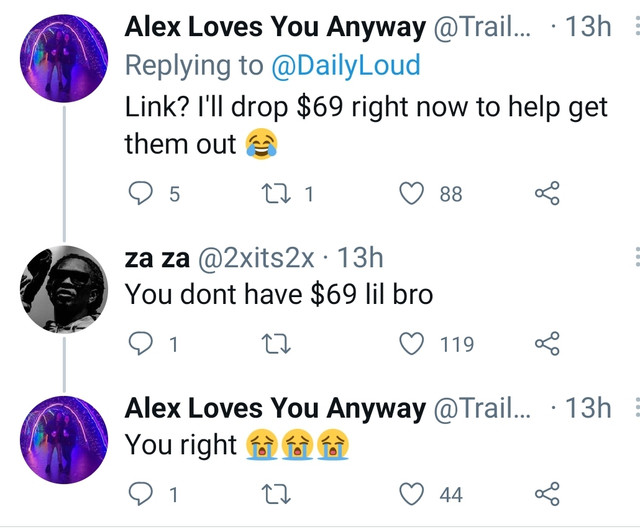Open za za's profile picture
This screenshot has width=640, height=529.
coord(64,289)
